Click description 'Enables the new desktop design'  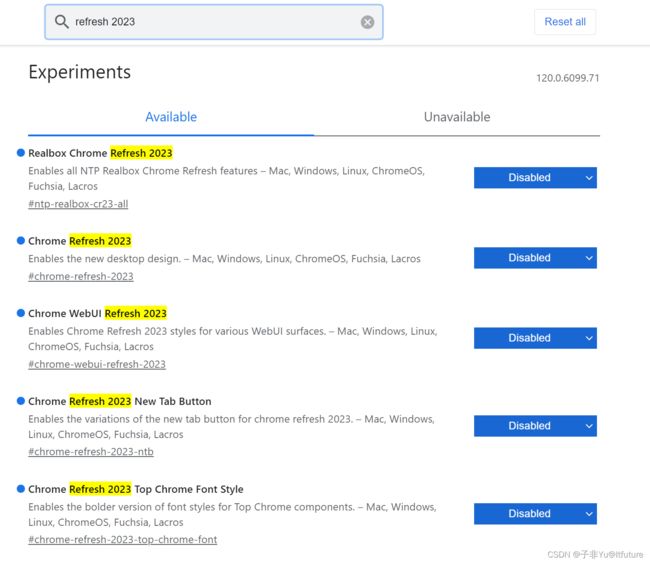point(224,259)
